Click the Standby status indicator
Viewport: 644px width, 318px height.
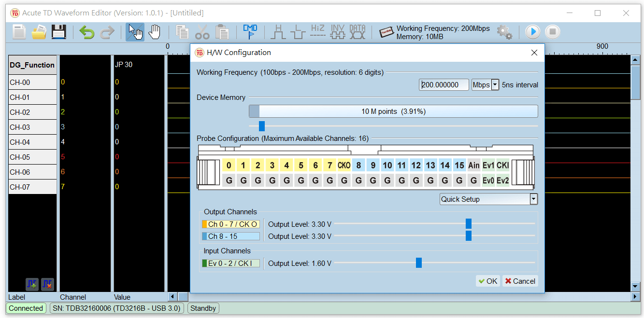tap(203, 308)
